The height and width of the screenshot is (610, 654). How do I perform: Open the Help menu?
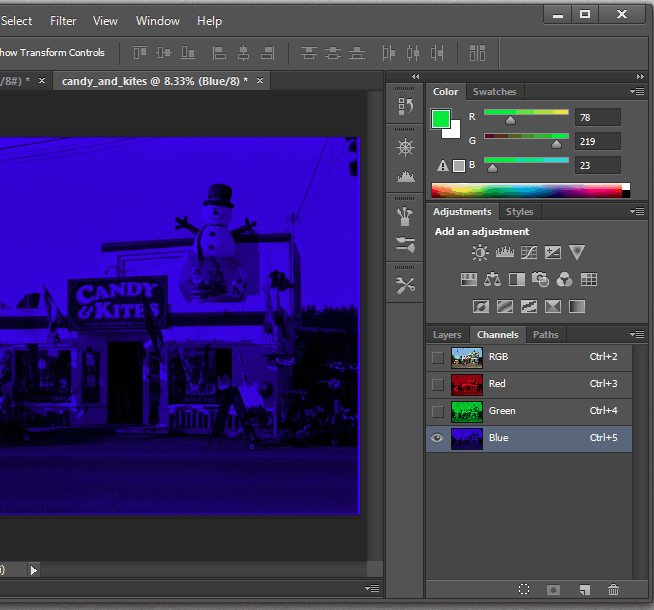pos(209,21)
